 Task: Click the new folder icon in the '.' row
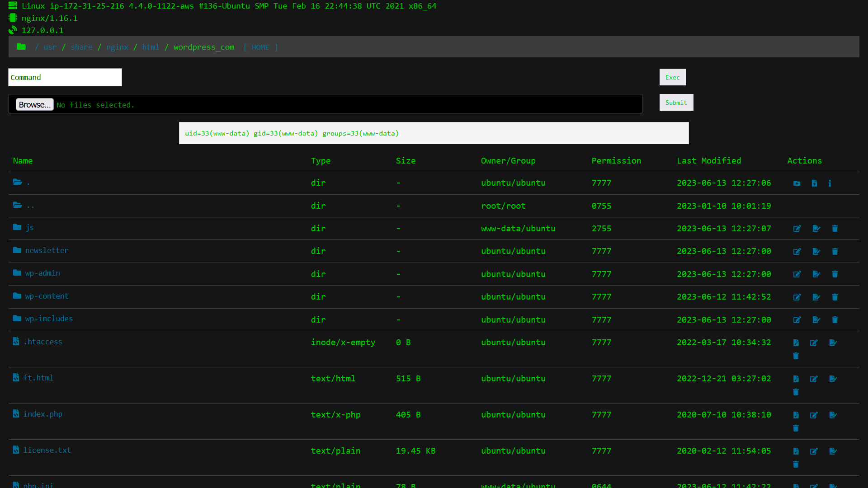[x=797, y=183]
